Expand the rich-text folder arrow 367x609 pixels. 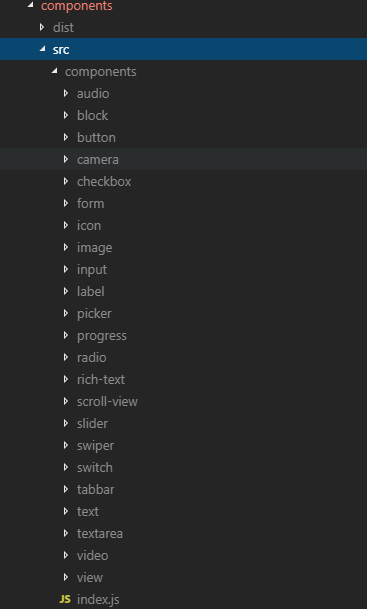[x=66, y=379]
